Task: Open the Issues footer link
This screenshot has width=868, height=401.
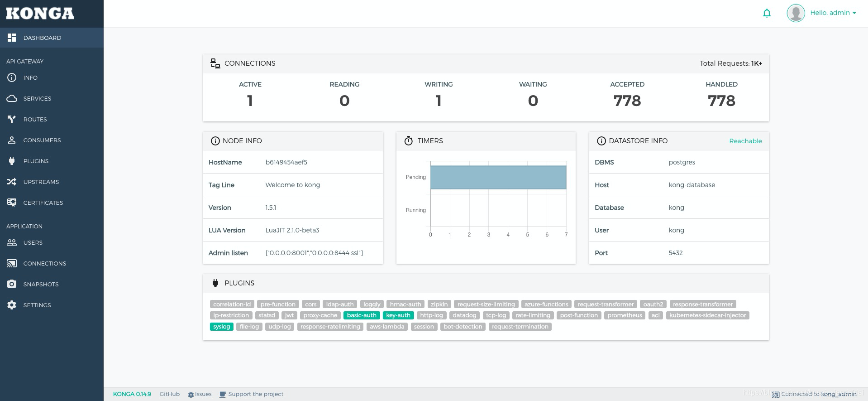Action: coord(200,394)
